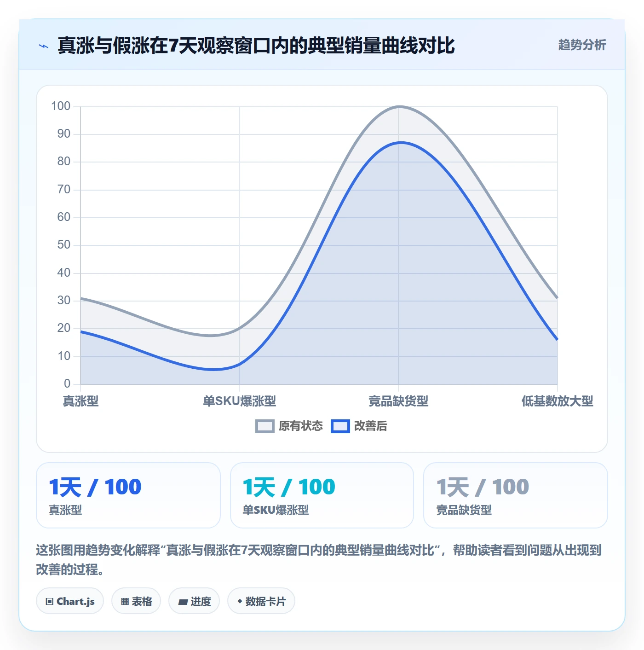Screen dimensions: 644x650
Task: Click the 50 value on the y-axis
Action: pyautogui.click(x=64, y=245)
